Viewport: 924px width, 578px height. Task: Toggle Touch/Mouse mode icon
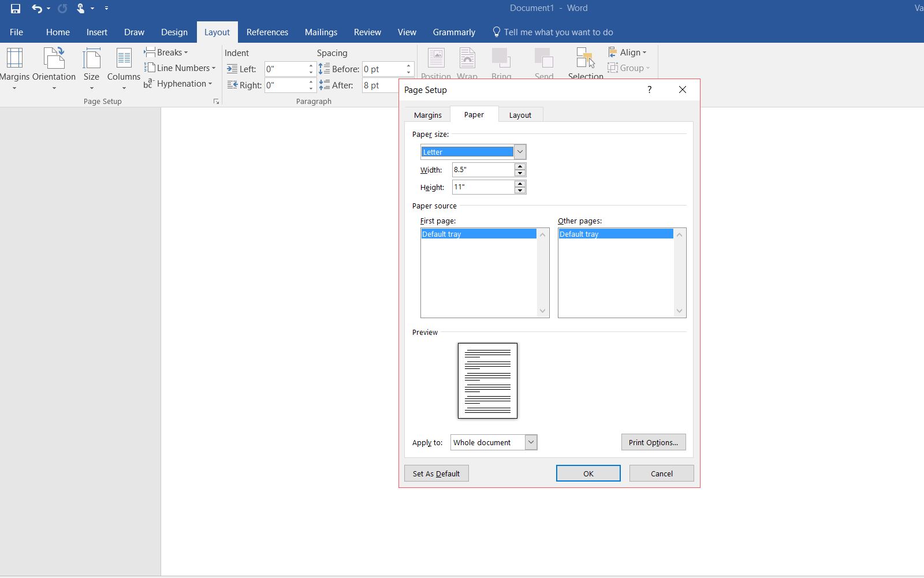click(81, 8)
